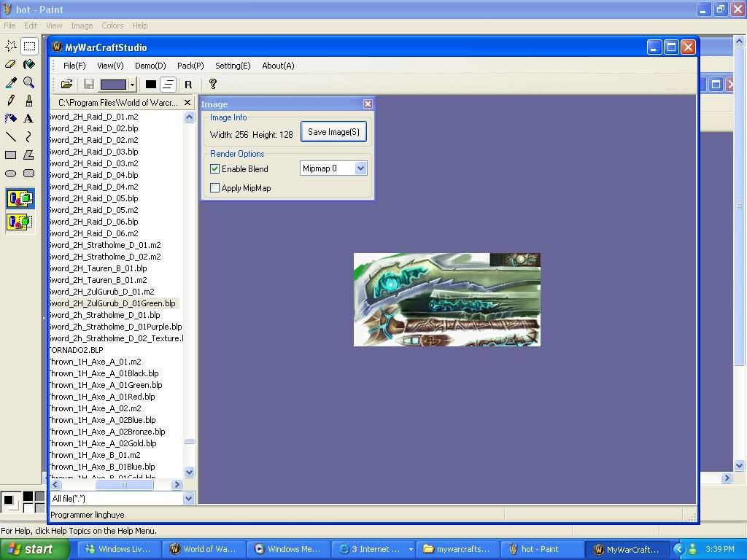Image resolution: width=747 pixels, height=560 pixels.
Task: Check the Apply MipMap checkbox
Action: click(215, 188)
